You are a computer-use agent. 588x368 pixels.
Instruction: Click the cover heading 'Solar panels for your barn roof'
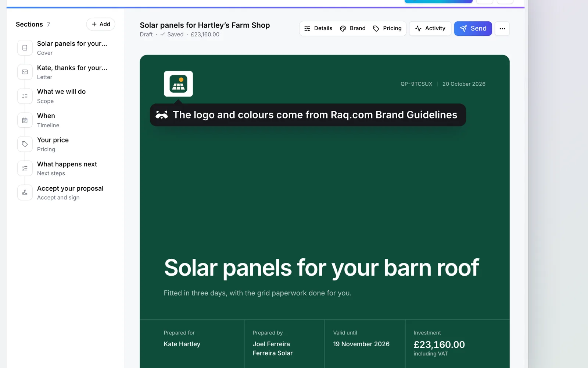(322, 268)
